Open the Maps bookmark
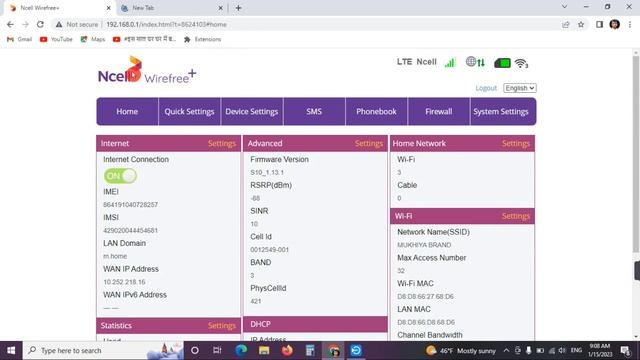This screenshot has height=360, width=640. click(93, 39)
